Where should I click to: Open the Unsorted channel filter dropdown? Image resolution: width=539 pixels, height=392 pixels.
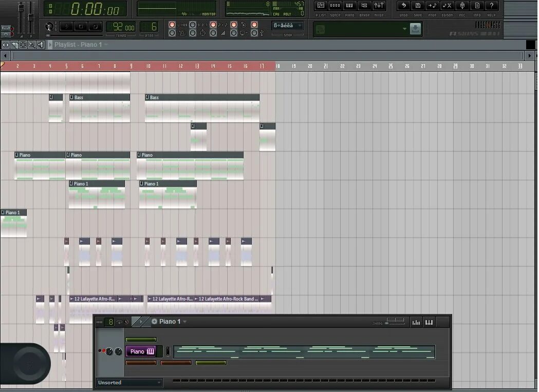point(129,382)
